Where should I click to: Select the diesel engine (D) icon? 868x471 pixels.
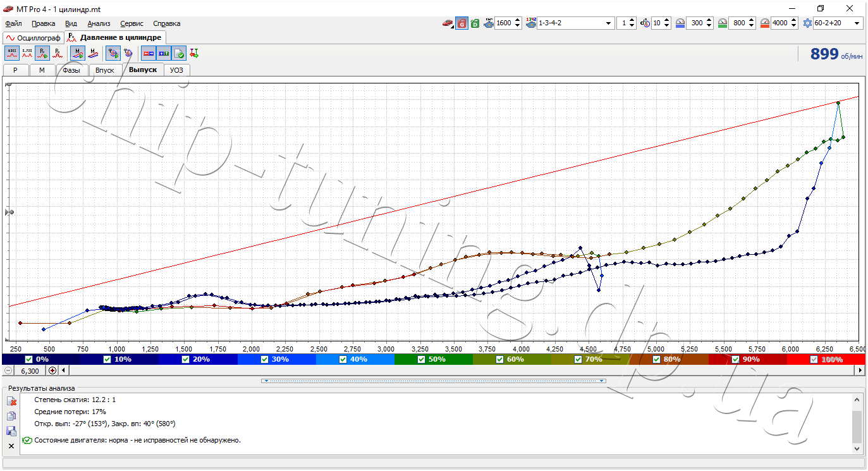click(475, 23)
